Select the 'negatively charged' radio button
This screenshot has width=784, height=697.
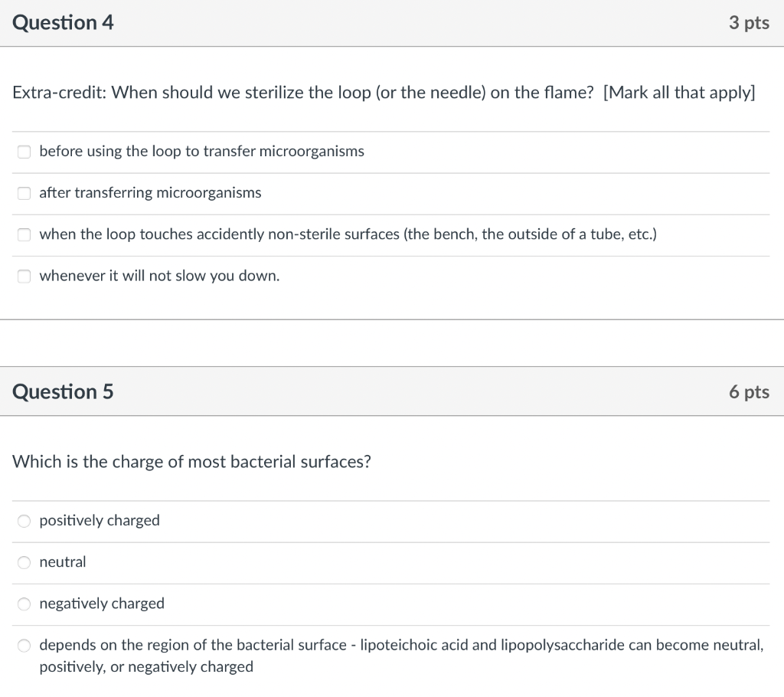(24, 604)
